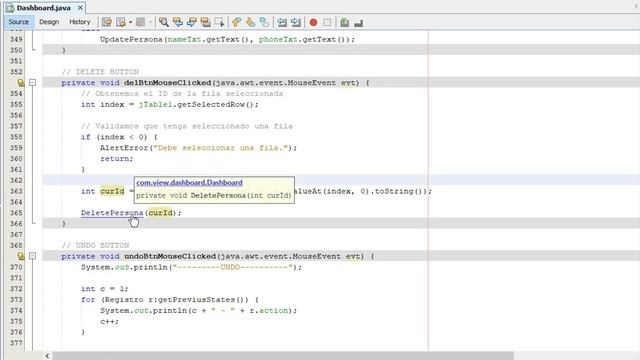The height and width of the screenshot is (360, 640).
Task: Go to Previous Bookmark icon
Action: pos(236,22)
